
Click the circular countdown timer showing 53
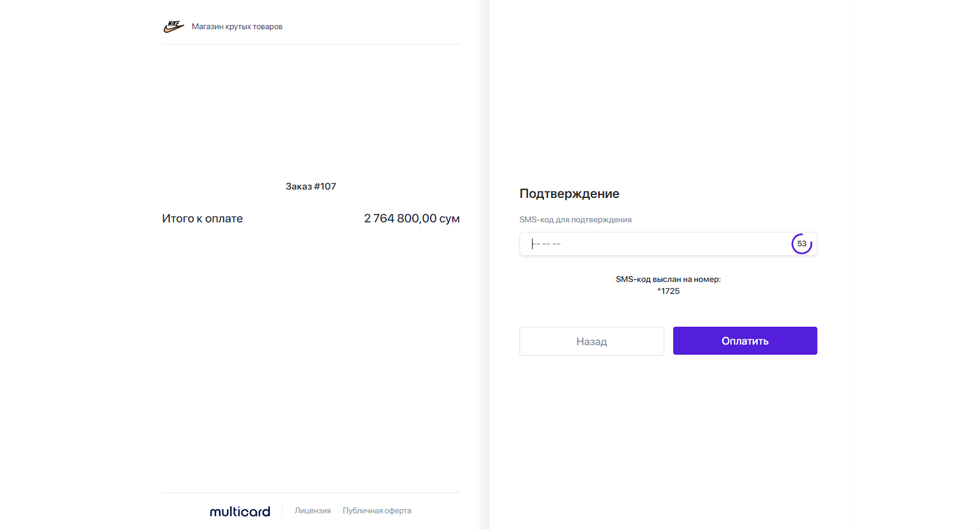801,244
